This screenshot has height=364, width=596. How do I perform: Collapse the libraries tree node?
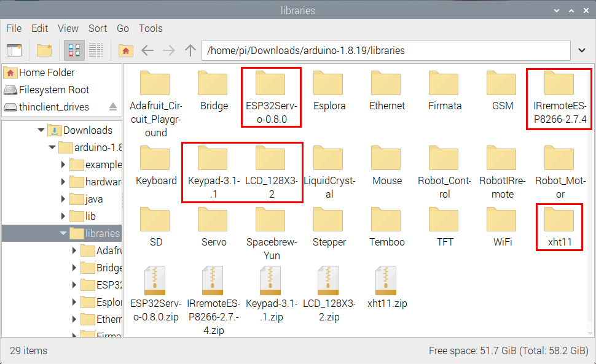(x=63, y=233)
